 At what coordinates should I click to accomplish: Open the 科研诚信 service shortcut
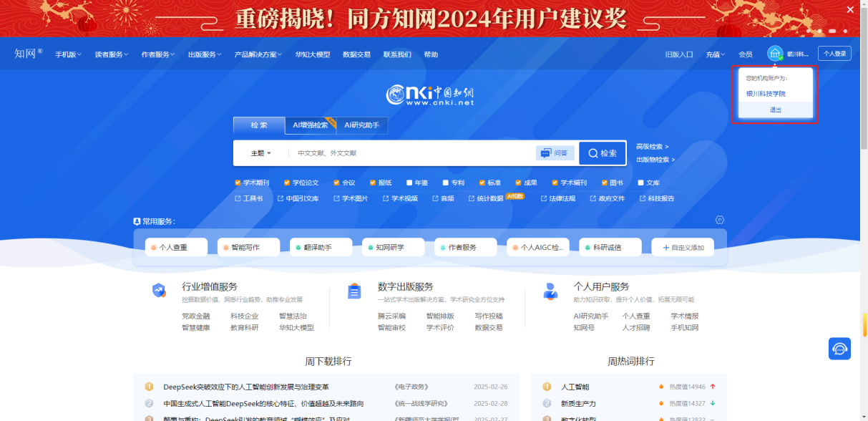coord(610,247)
